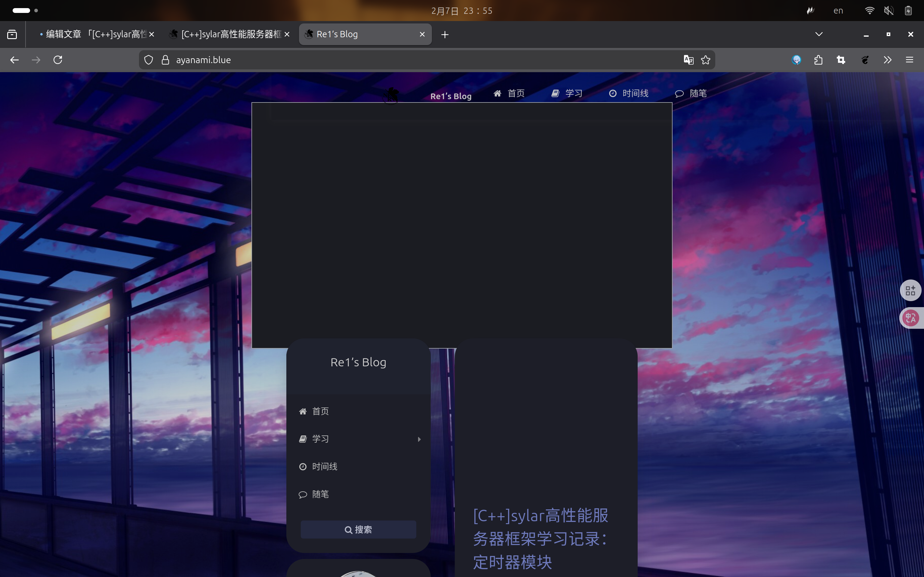Click the 搜索 search button in sidebar
This screenshot has height=577, width=924.
pos(358,530)
